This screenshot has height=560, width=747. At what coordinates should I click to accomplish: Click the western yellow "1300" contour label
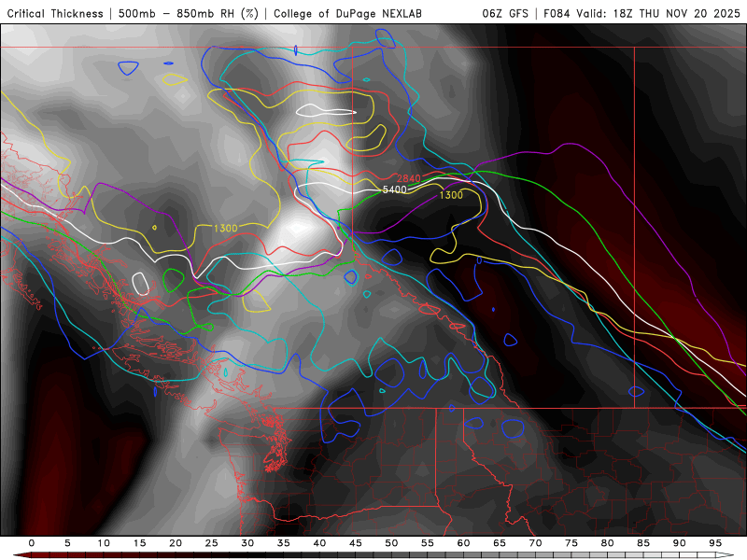(x=225, y=229)
